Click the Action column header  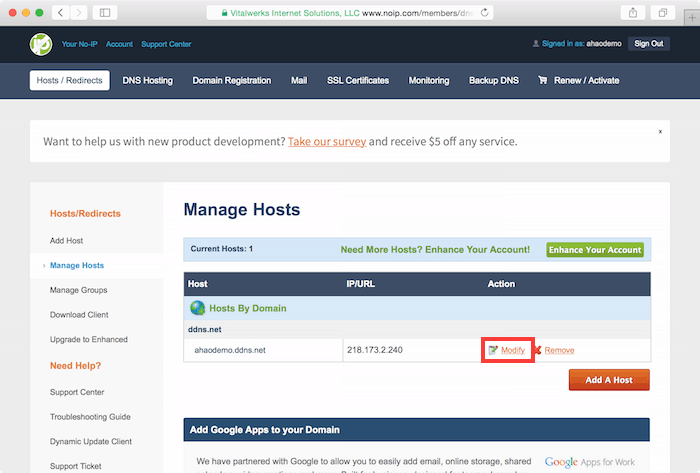pos(501,284)
